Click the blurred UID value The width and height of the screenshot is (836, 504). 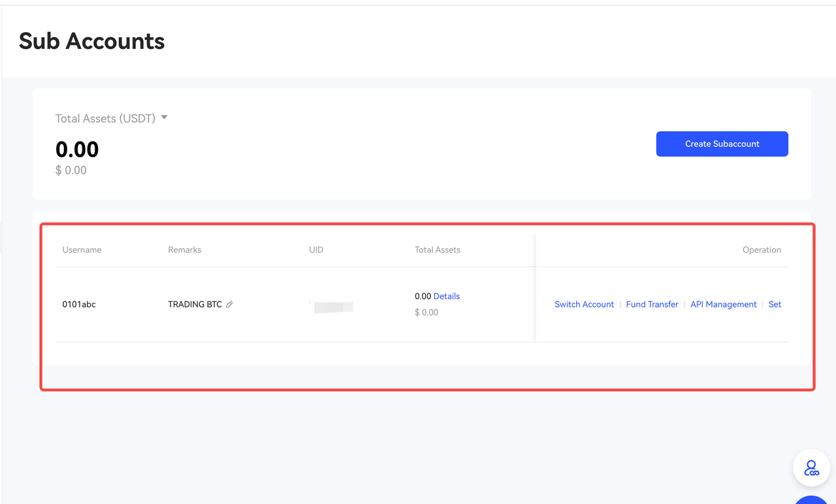tap(333, 306)
